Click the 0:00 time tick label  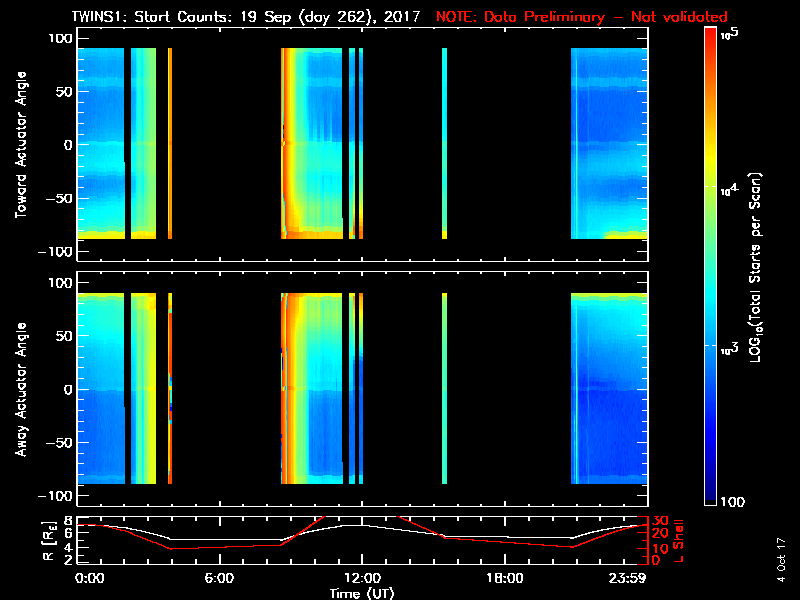pos(89,578)
